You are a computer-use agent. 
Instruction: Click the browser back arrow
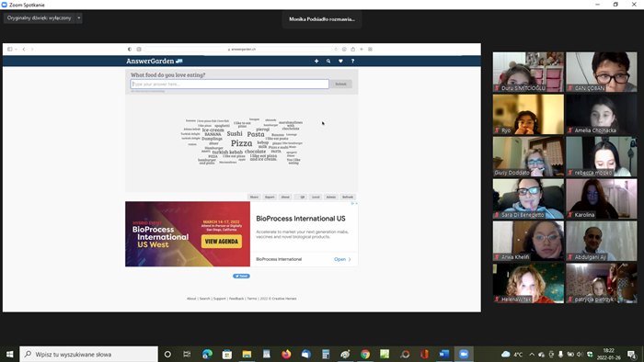coord(24,50)
